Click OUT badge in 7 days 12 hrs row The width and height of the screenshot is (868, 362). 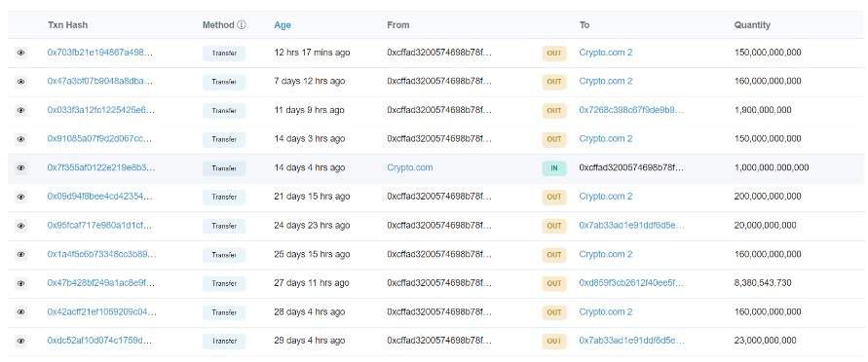click(x=554, y=82)
